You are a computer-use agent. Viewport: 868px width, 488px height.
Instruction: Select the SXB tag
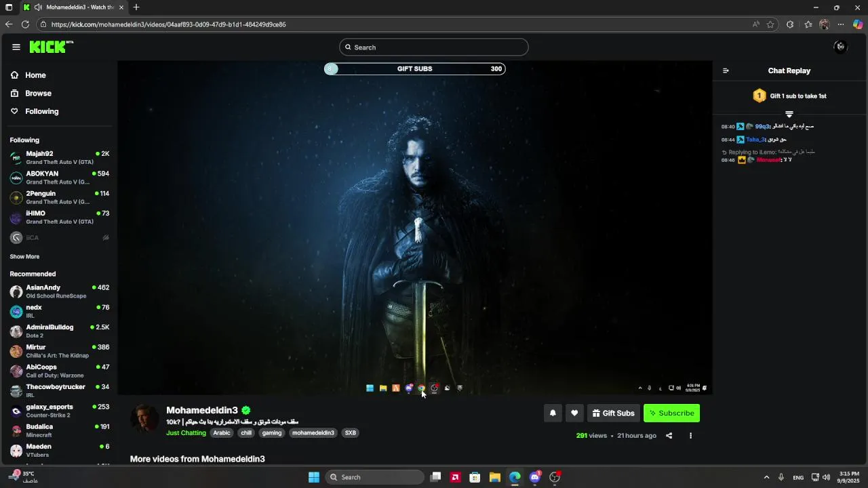[350, 433]
